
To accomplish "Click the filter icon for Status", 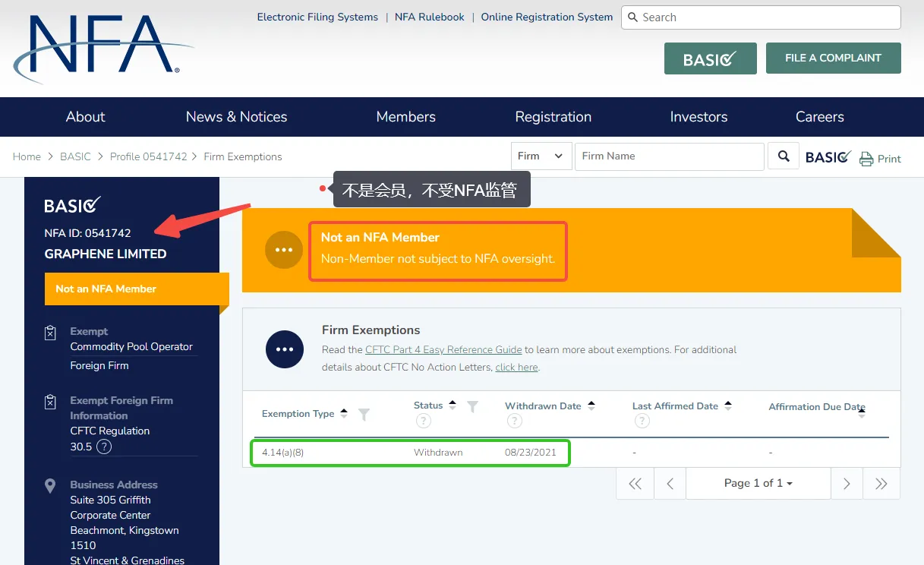I will click(x=472, y=406).
